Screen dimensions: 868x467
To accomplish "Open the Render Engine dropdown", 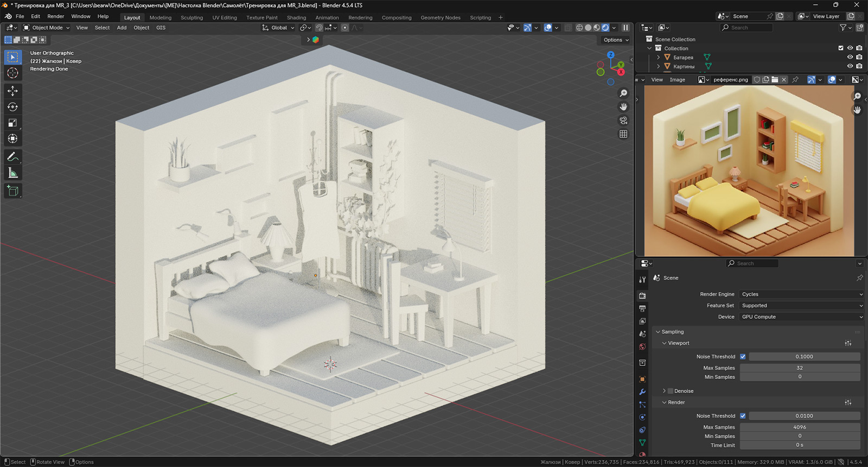I will tap(801, 294).
